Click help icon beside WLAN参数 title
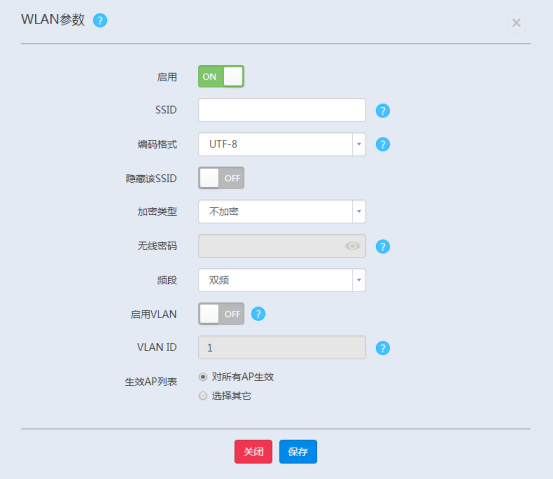This screenshot has width=553, height=479. (x=100, y=20)
